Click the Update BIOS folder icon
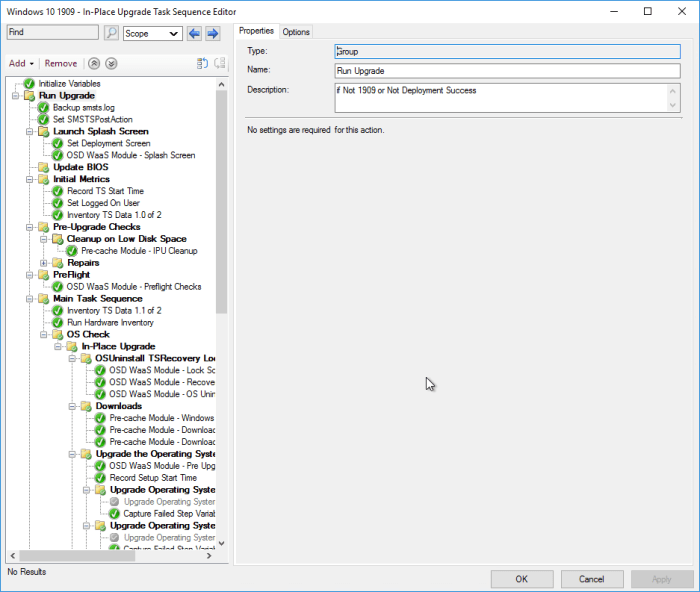The height and width of the screenshot is (592, 700). [44, 167]
